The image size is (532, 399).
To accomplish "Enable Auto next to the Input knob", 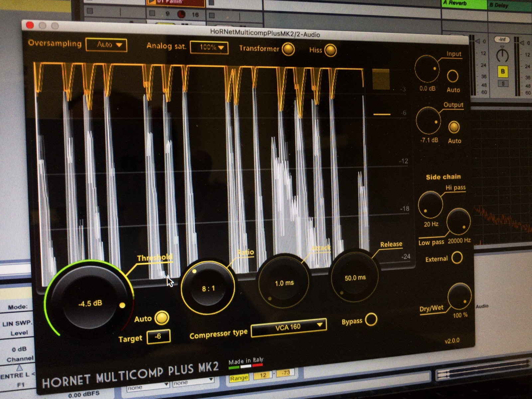I will click(453, 76).
